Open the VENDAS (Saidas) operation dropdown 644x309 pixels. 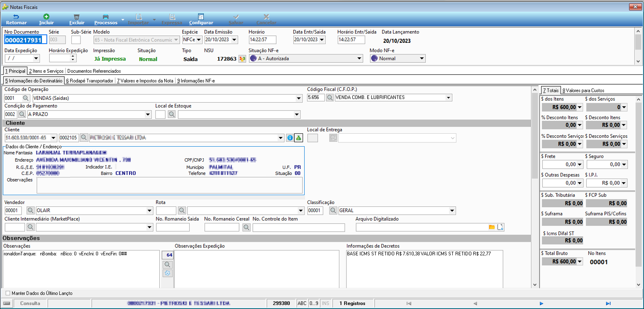299,98
